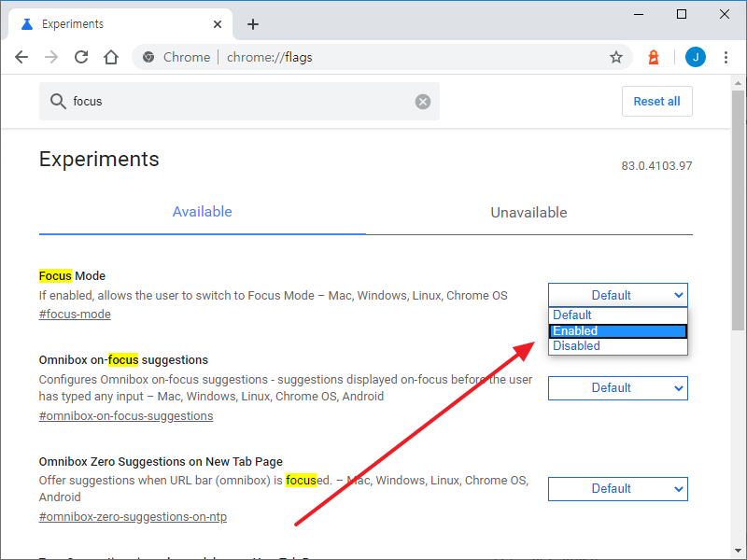Click the Focus Mode flag title
The height and width of the screenshot is (560, 747).
point(72,276)
